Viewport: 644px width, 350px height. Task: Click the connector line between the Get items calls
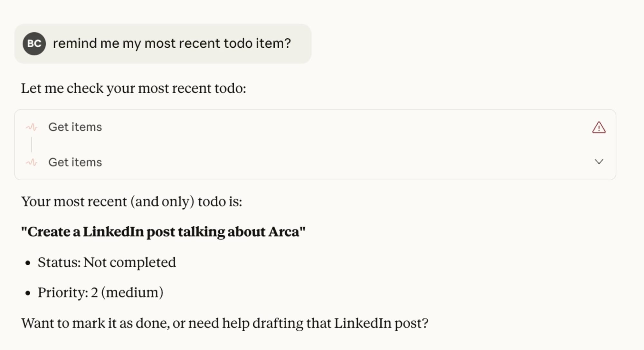pyautogui.click(x=32, y=145)
